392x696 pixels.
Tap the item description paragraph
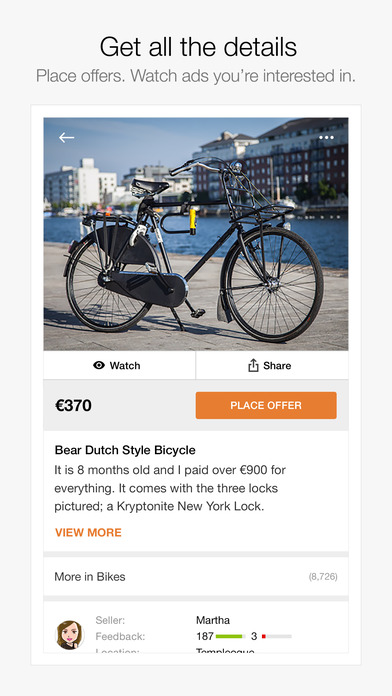click(170, 488)
